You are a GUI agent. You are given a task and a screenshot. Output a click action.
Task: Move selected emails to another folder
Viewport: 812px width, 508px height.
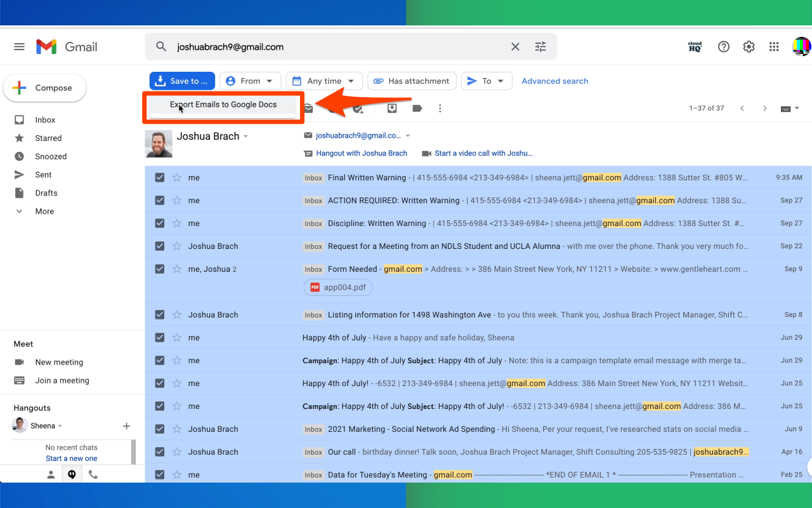tap(392, 108)
